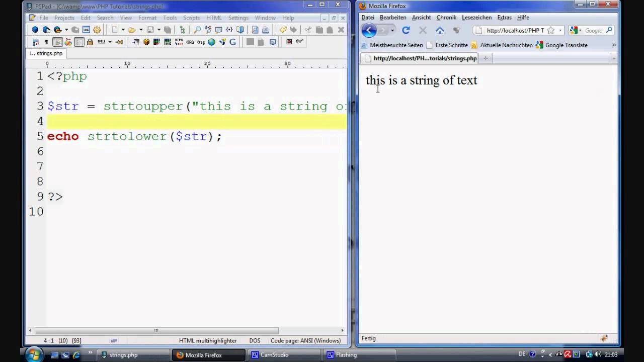Viewport: 644px width, 362px height.
Task: Open Aktuelle Nachrichten feed bookmark
Action: pyautogui.click(x=502, y=45)
